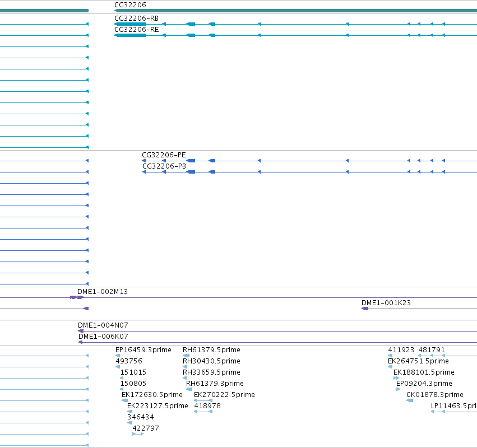Viewport: 477px width, 448px height.
Task: Select the LP11463.5prime EST label
Action: click(x=454, y=406)
